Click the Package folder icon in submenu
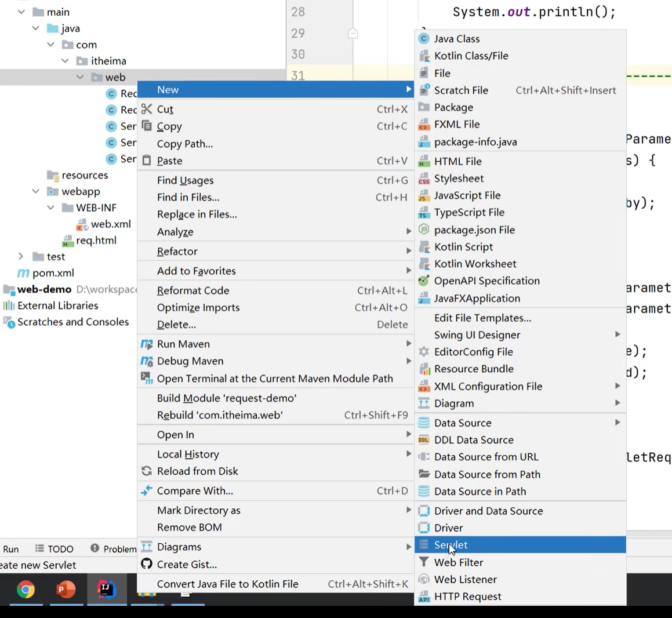 424,107
